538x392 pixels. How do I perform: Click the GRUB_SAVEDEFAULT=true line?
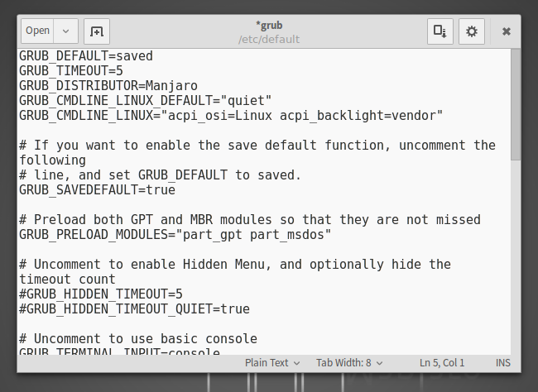point(97,190)
